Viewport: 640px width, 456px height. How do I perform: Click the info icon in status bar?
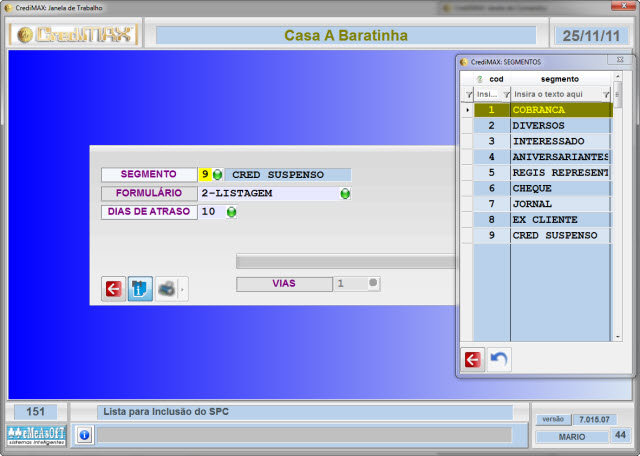coord(84,435)
